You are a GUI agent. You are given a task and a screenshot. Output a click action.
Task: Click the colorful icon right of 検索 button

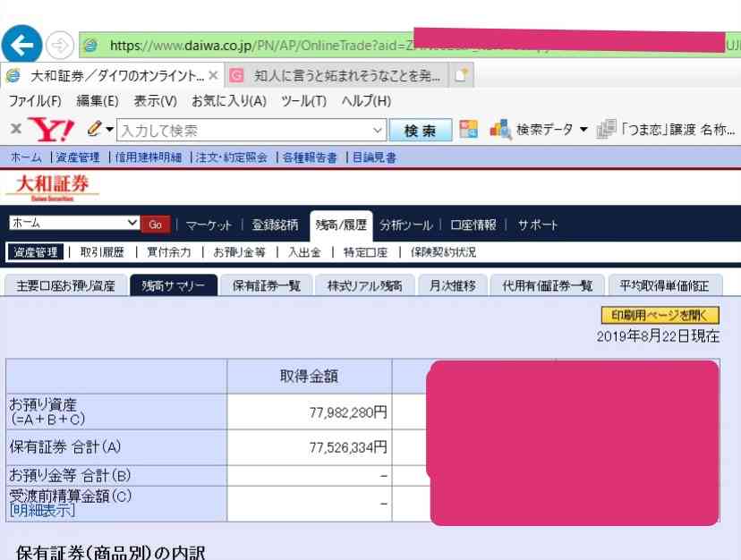tap(468, 129)
